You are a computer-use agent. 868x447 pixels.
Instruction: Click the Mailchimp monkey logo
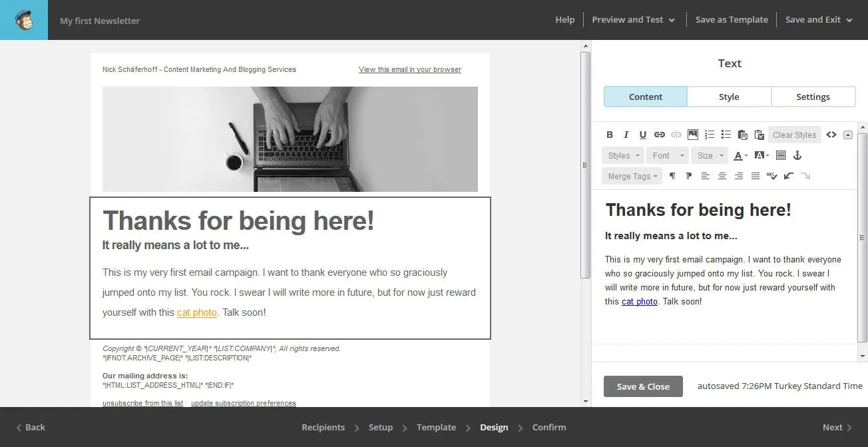[24, 20]
